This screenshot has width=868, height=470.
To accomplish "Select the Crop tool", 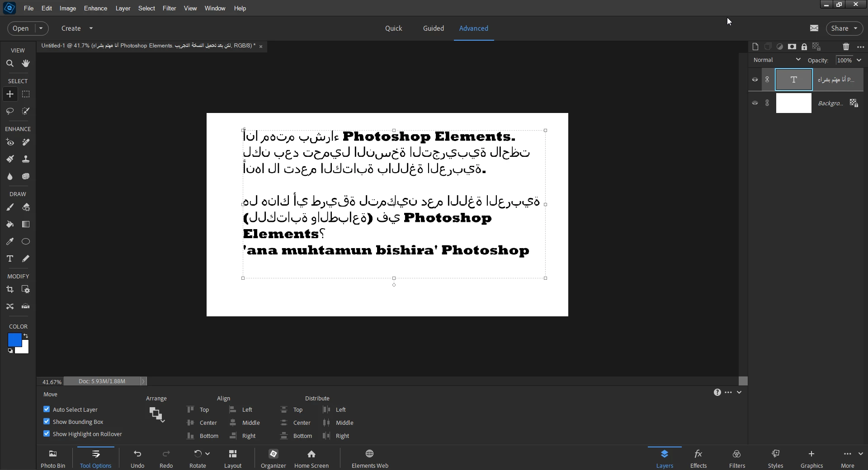I will point(10,289).
